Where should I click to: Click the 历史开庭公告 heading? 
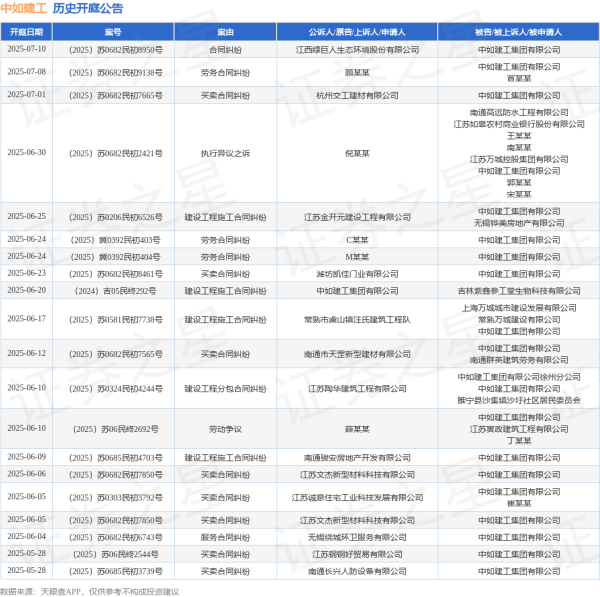coord(88,8)
